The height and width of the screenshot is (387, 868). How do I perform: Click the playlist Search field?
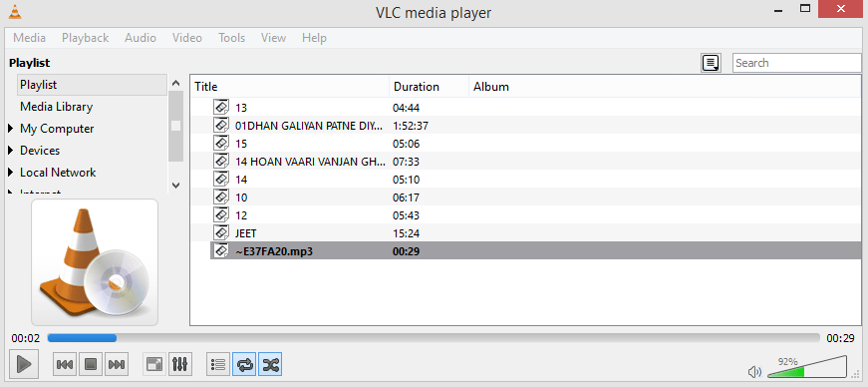pyautogui.click(x=797, y=63)
